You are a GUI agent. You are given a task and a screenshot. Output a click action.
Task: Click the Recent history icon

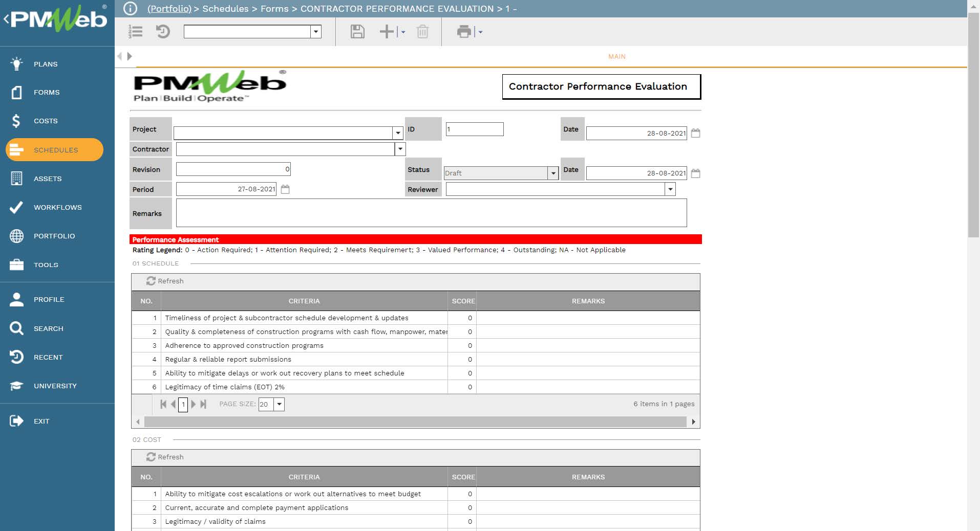[16, 357]
